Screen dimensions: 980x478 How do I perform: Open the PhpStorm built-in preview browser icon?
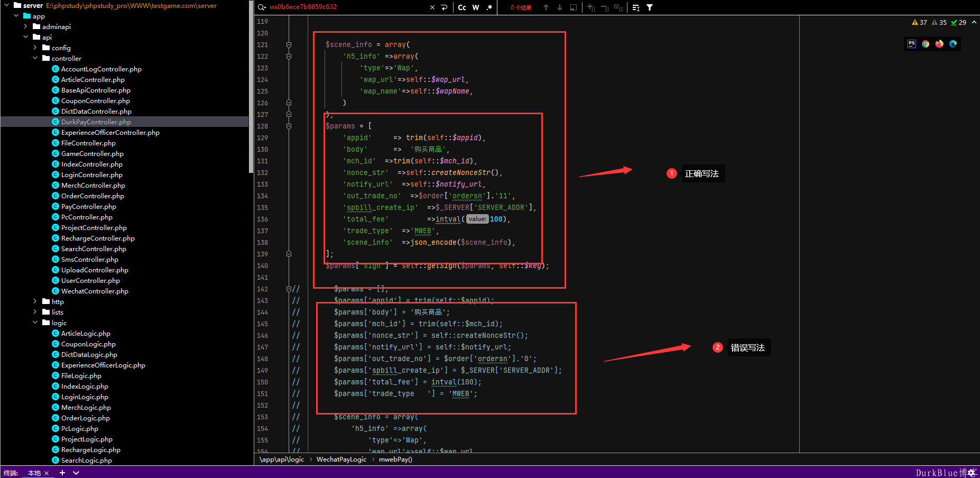pos(912,44)
